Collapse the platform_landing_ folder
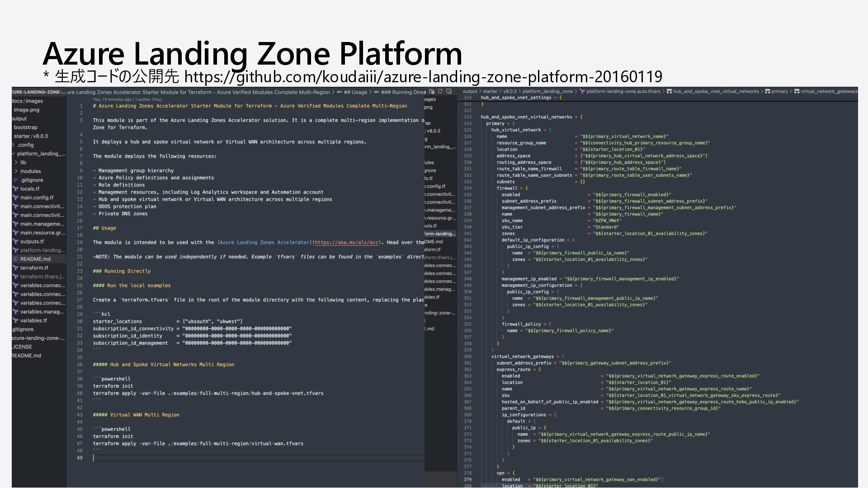The width and height of the screenshot is (868, 488). 14,154
